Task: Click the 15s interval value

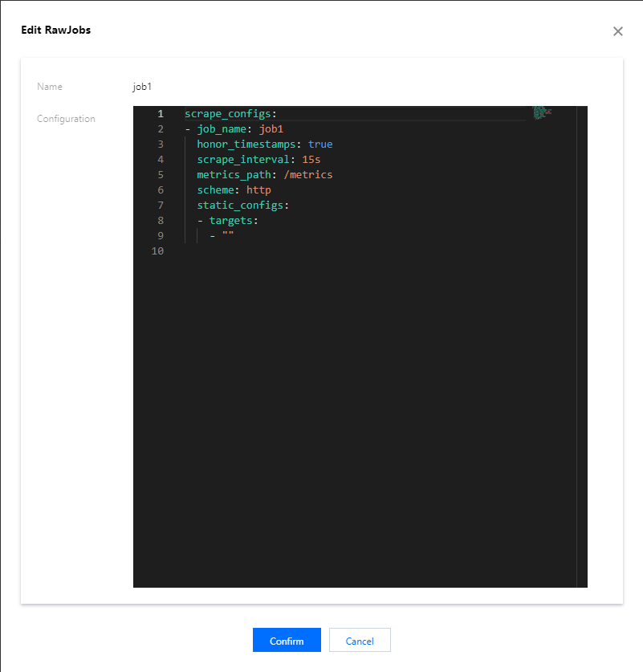Action: coord(311,160)
